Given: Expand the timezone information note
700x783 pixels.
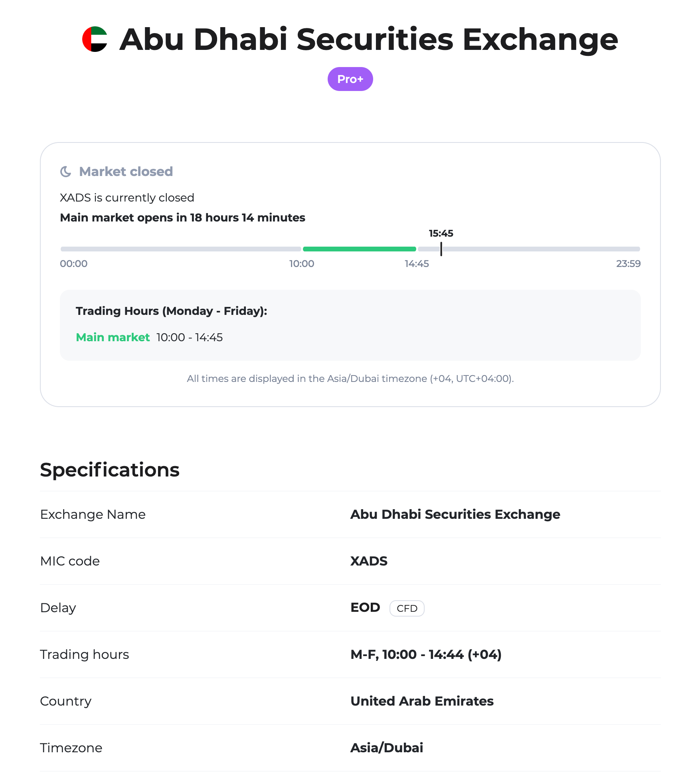Looking at the screenshot, I should pos(350,379).
